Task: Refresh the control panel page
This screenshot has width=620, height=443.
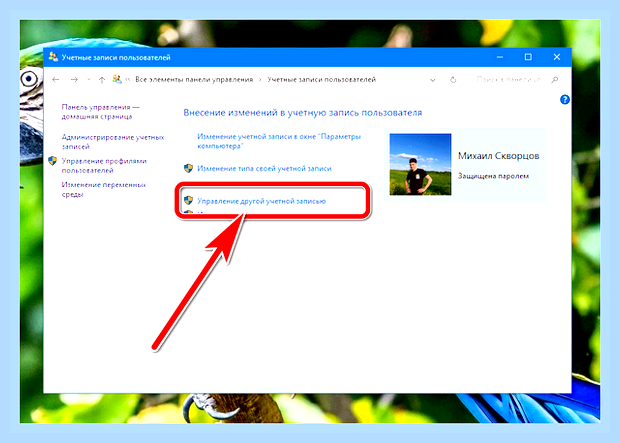Action: pyautogui.click(x=453, y=80)
